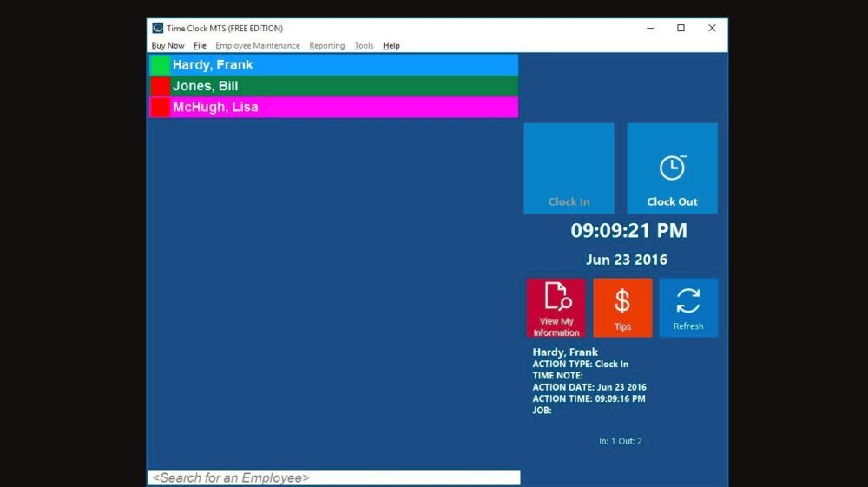Expand the Tools menu

(364, 46)
